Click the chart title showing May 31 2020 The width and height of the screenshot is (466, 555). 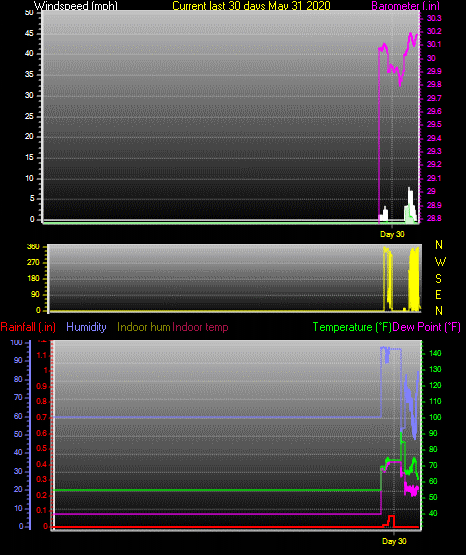tap(251, 6)
